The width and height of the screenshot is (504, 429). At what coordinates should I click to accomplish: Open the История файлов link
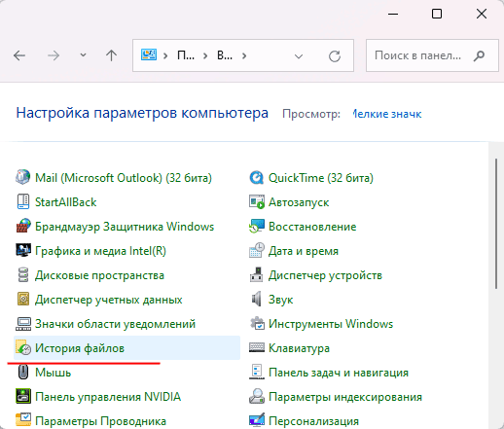pos(80,348)
